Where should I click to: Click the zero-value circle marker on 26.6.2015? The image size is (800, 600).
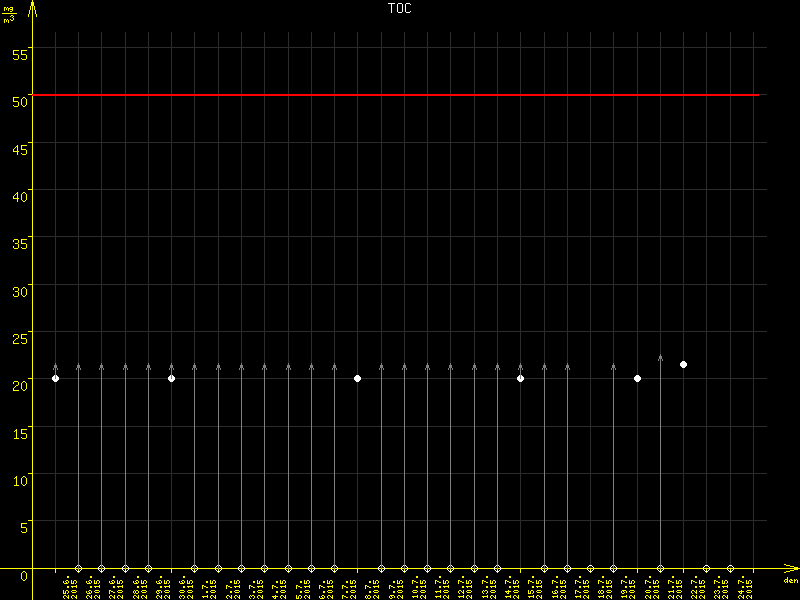coord(79,568)
